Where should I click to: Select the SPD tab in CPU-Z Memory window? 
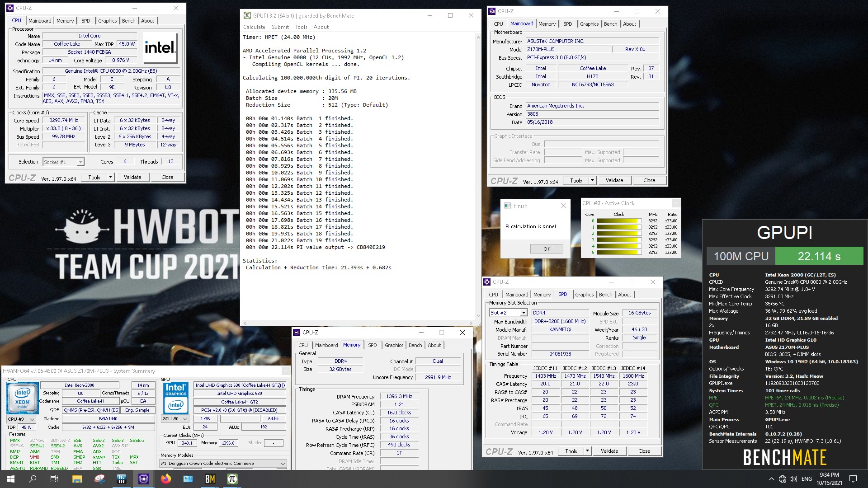click(x=372, y=345)
